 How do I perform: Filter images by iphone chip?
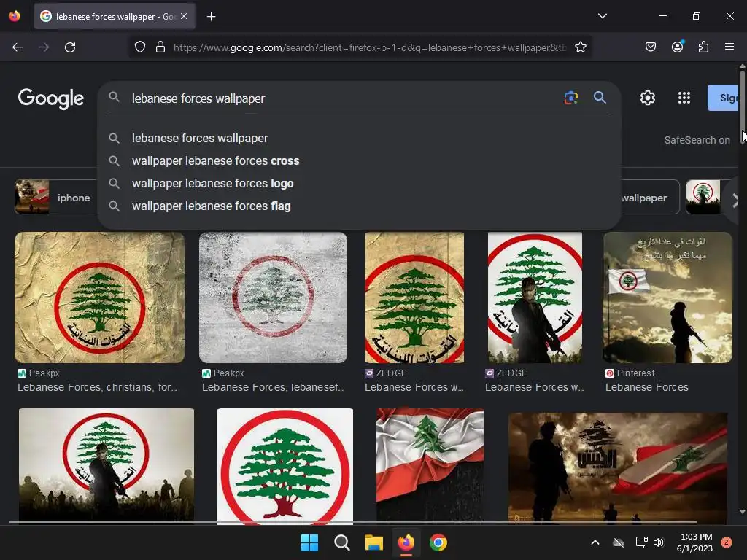[56, 197]
